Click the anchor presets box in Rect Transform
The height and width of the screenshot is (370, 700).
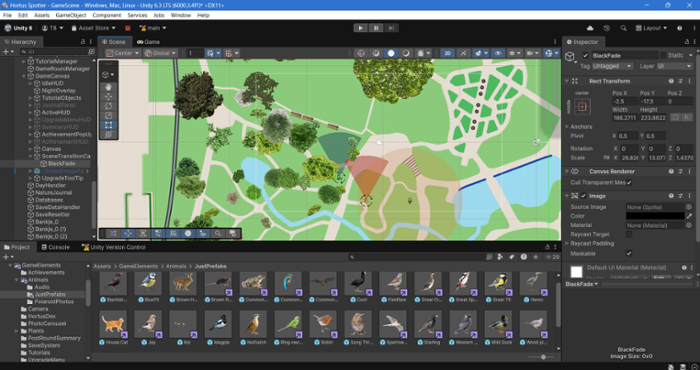[582, 107]
